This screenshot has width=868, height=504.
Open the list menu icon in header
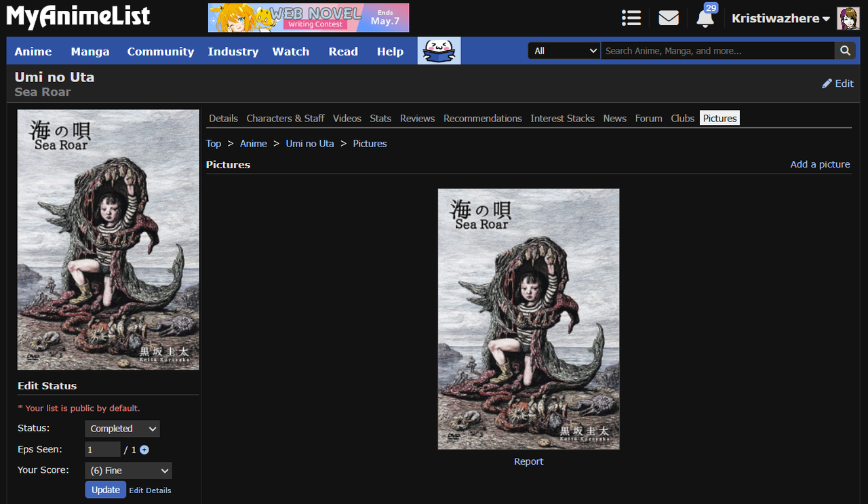point(631,18)
